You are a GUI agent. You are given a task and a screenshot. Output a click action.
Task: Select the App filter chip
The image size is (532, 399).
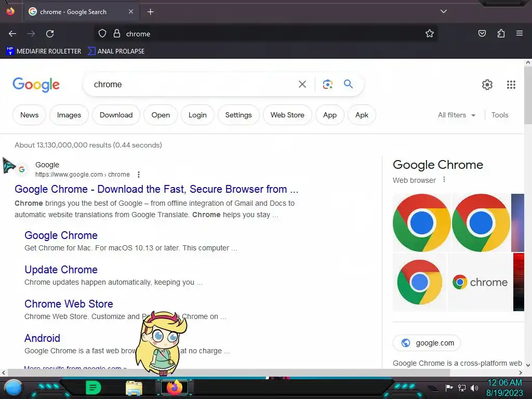click(x=330, y=115)
